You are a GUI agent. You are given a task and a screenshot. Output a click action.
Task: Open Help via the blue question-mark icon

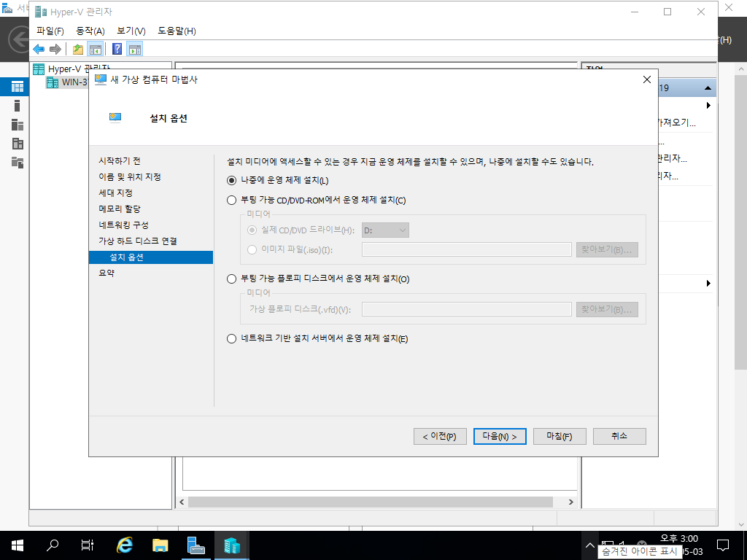point(117,49)
